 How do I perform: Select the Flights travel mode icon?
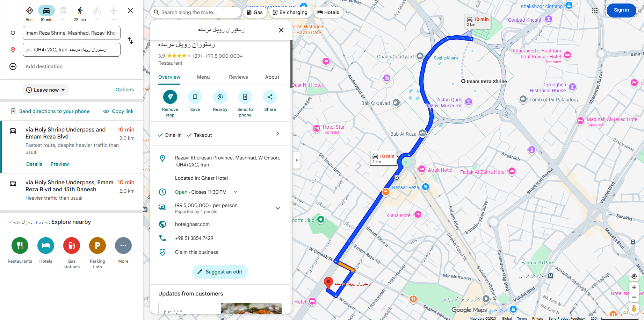coord(114,10)
